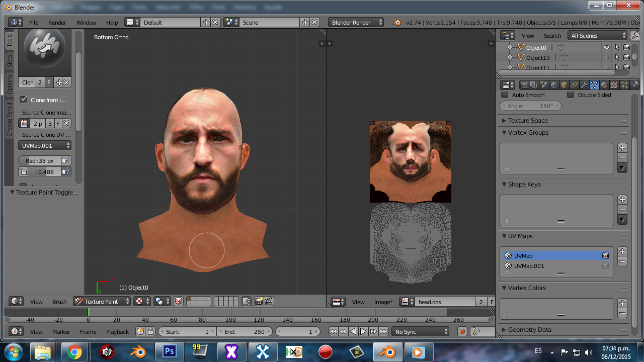Open the Object Data triangle tab
Viewport: 644px width, 362px height.
pos(594,85)
